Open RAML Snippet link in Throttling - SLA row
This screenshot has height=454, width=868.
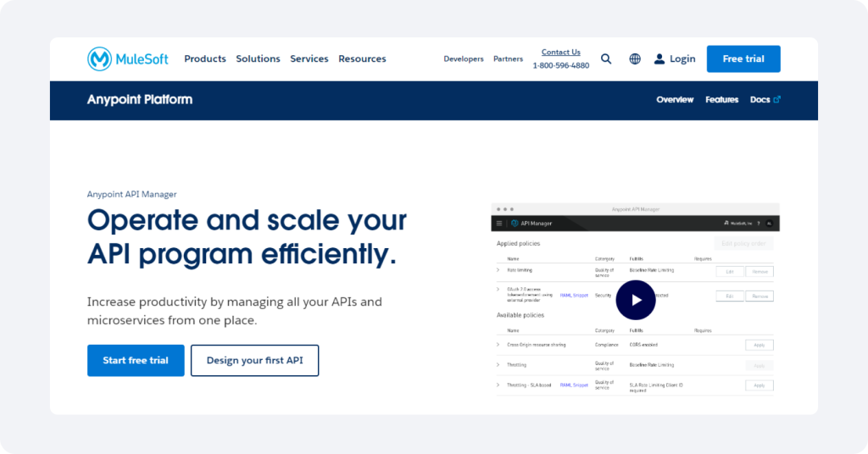pos(574,385)
